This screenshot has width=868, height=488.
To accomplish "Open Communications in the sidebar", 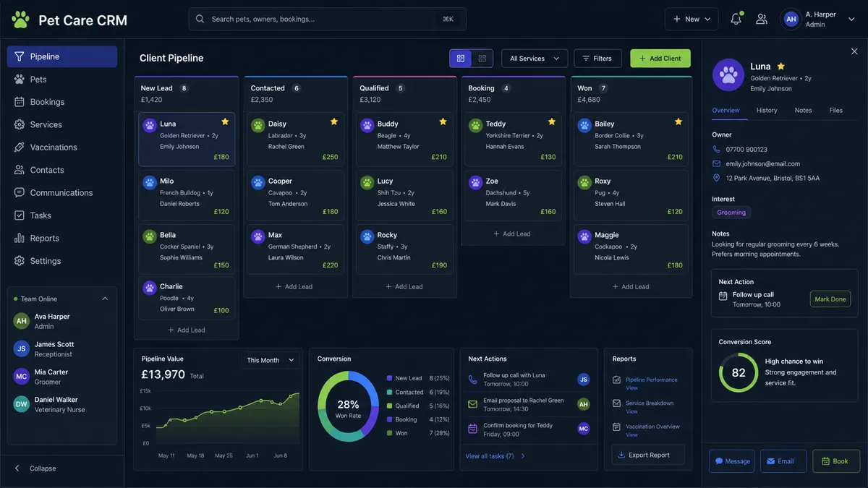I will click(62, 193).
